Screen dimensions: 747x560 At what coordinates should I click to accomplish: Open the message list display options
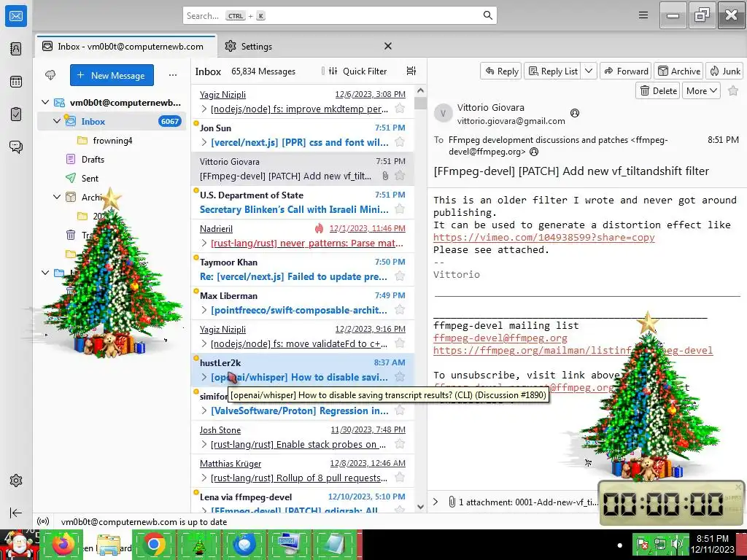click(411, 71)
